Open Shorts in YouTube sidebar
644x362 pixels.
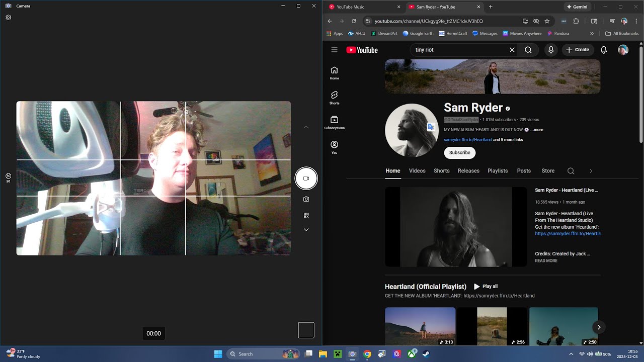(x=334, y=98)
